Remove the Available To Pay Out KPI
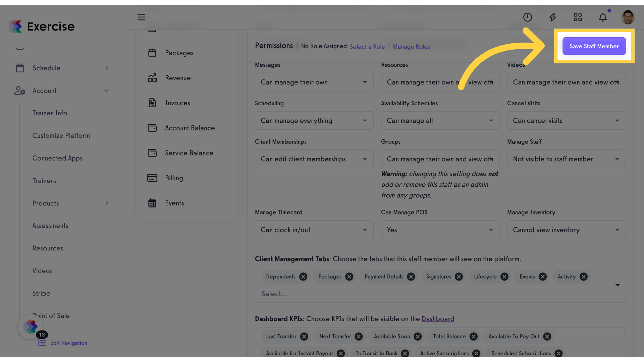Screen dimensions: 644x362 point(547,337)
